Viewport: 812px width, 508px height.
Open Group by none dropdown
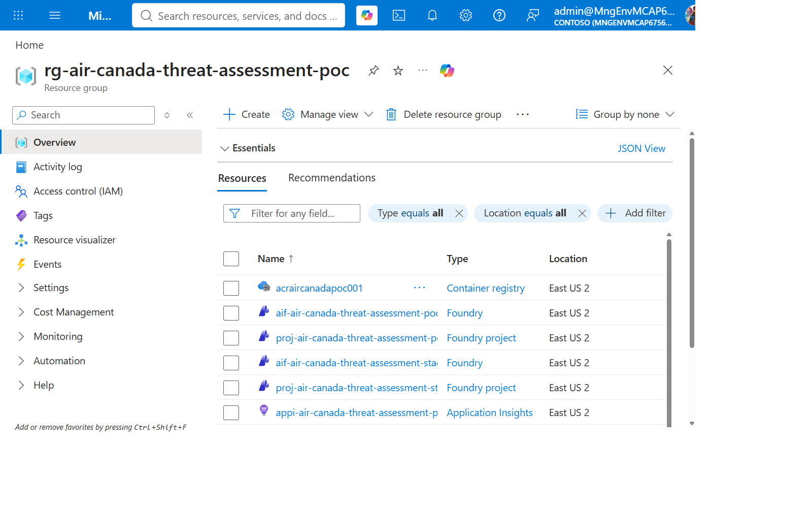(x=625, y=114)
